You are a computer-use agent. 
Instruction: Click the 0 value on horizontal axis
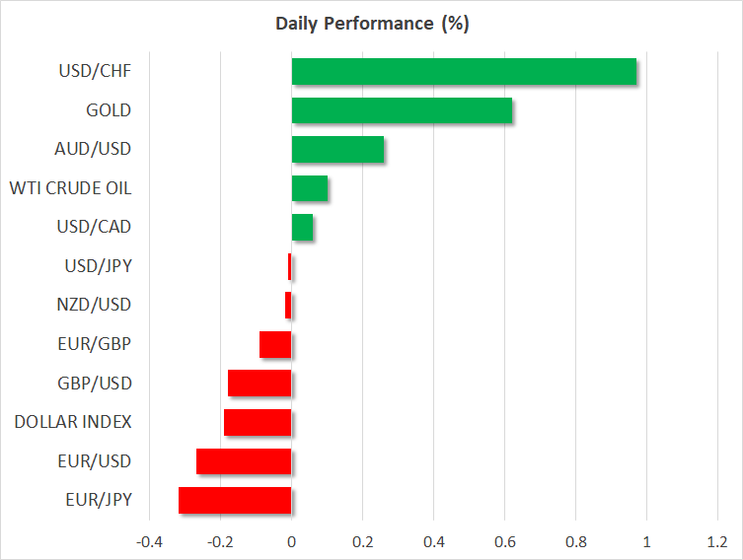[x=291, y=541]
